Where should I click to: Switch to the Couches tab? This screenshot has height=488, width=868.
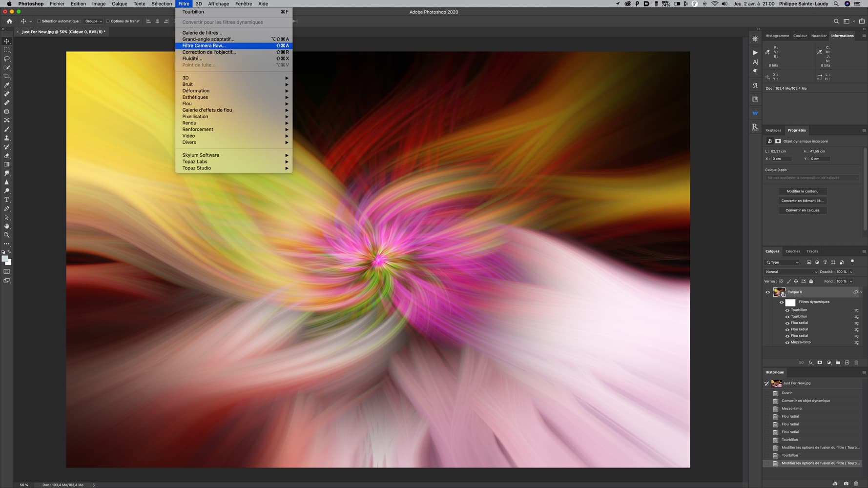coord(792,251)
